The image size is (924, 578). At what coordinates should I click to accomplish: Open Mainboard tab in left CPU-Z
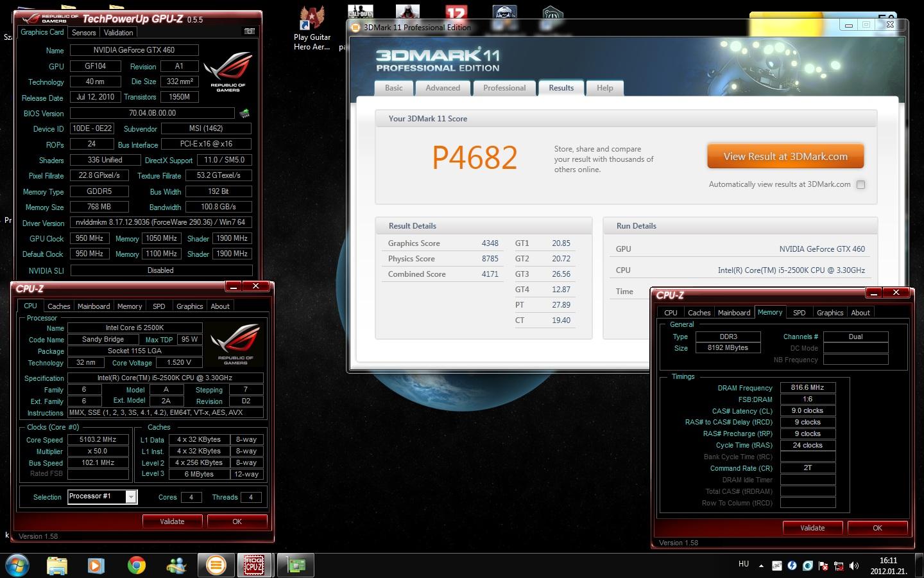[94, 306]
